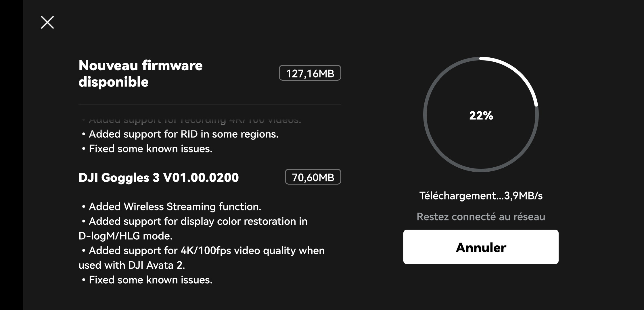The image size is (644, 310).
Task: Tap the Téléchargement speed status text
Action: coord(481,196)
